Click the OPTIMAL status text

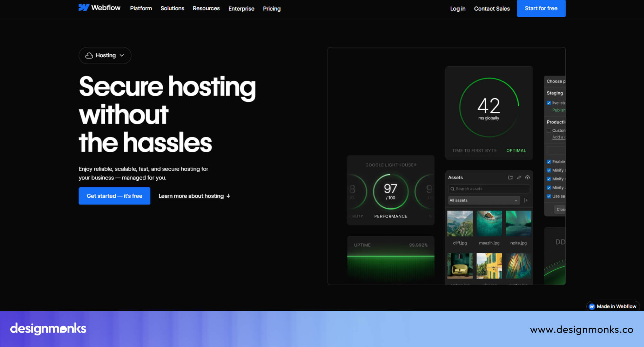(x=516, y=151)
